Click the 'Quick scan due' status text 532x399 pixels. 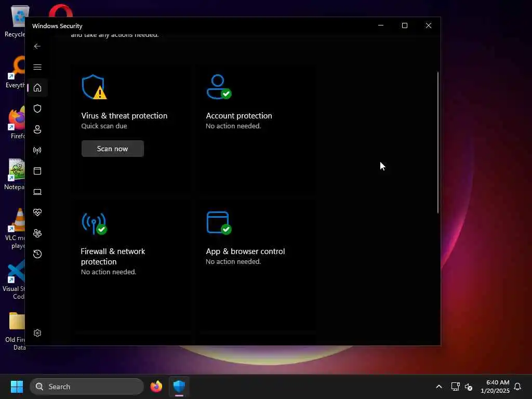(x=104, y=126)
